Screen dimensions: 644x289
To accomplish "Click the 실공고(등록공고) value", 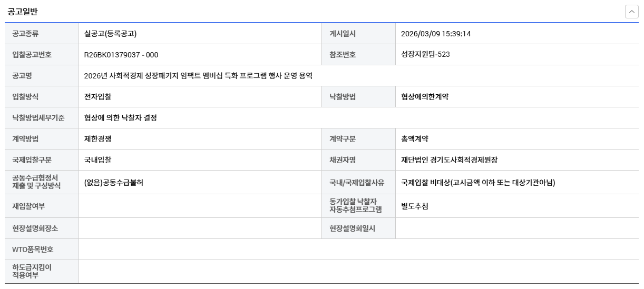I will point(110,34).
